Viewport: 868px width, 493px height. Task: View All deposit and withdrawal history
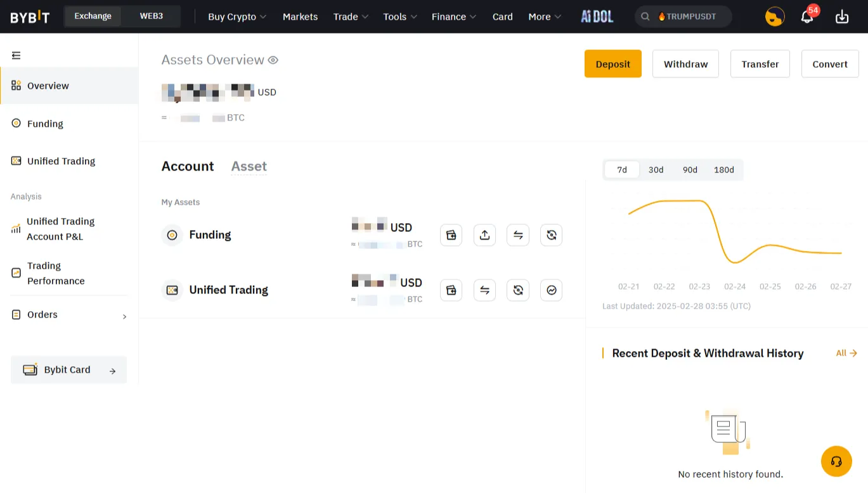(846, 353)
